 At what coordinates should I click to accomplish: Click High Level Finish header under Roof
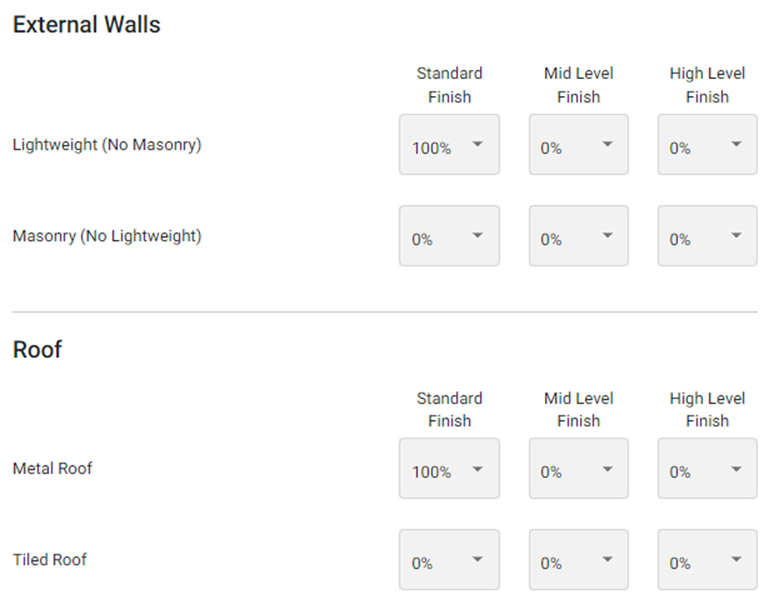[x=707, y=410]
